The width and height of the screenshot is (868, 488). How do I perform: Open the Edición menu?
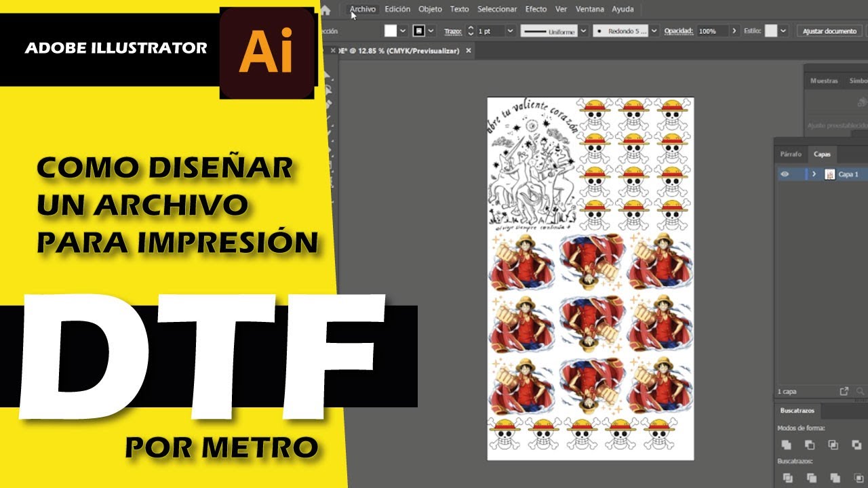(397, 9)
